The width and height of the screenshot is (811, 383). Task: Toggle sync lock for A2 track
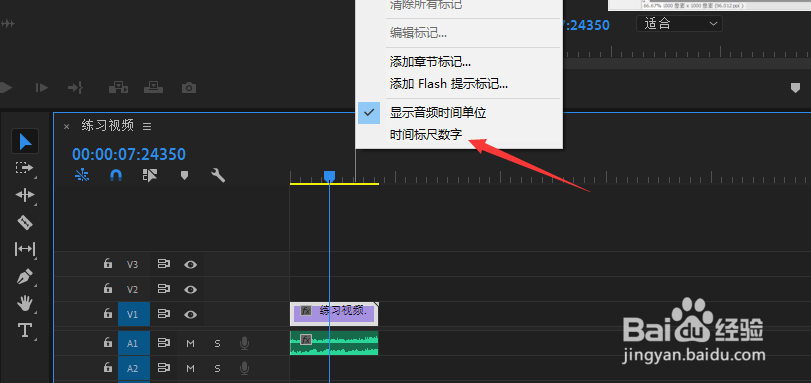coord(164,368)
